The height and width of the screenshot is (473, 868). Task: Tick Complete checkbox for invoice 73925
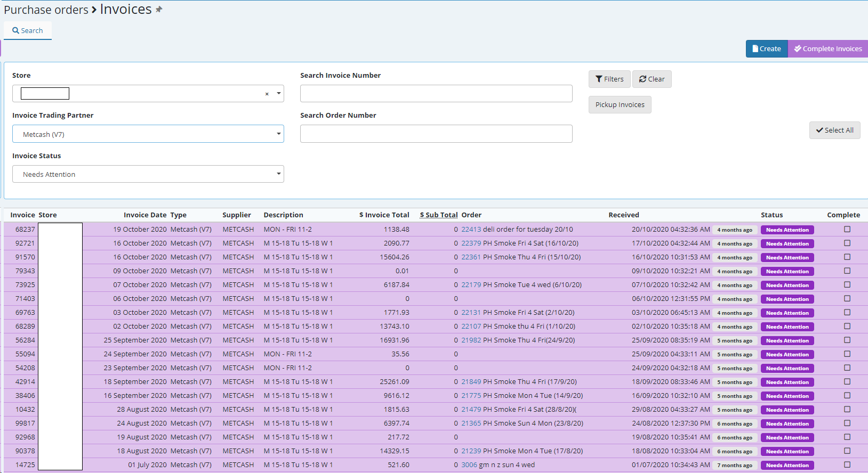847,285
